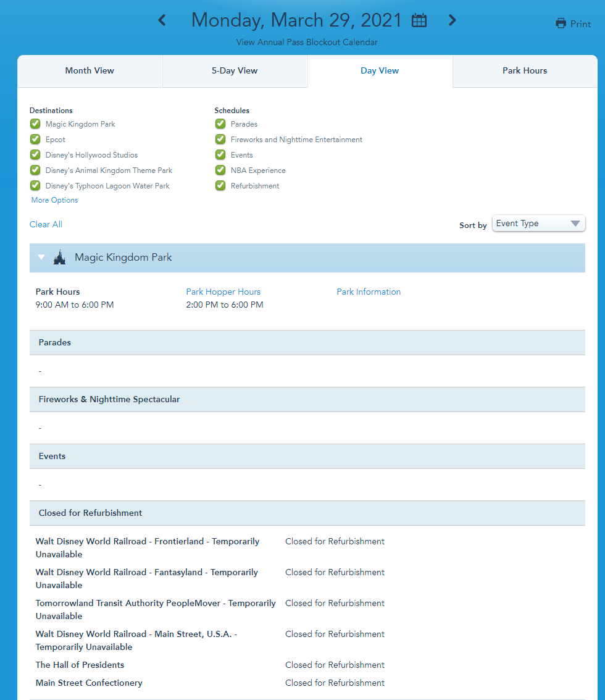
Task: Uncheck the Epcot destination checkbox
Action: point(35,140)
